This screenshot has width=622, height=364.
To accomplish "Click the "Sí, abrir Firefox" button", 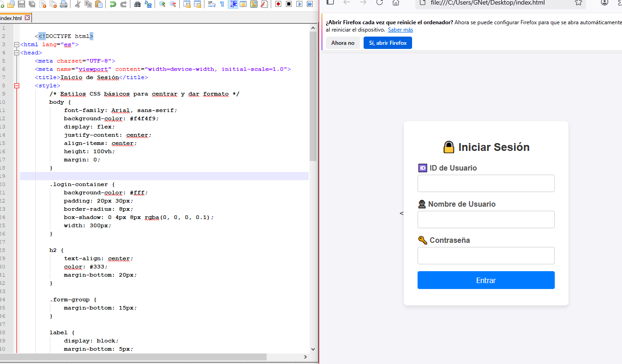I will 387,43.
